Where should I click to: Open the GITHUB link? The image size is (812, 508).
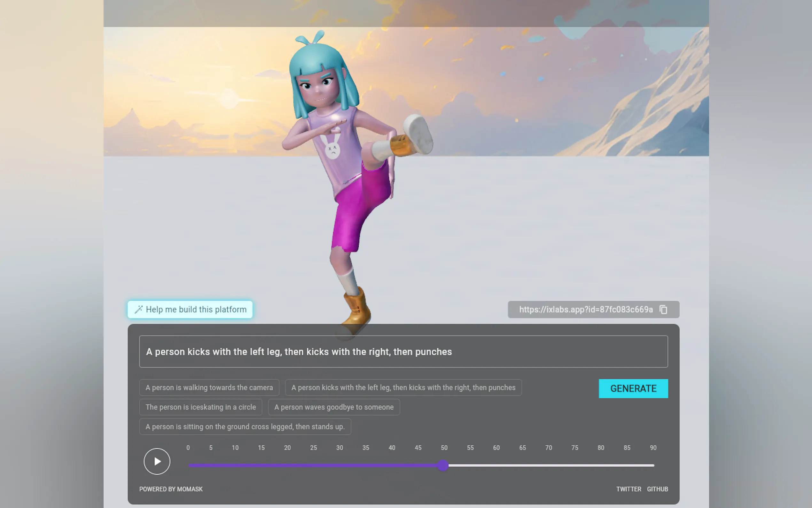[657, 489]
